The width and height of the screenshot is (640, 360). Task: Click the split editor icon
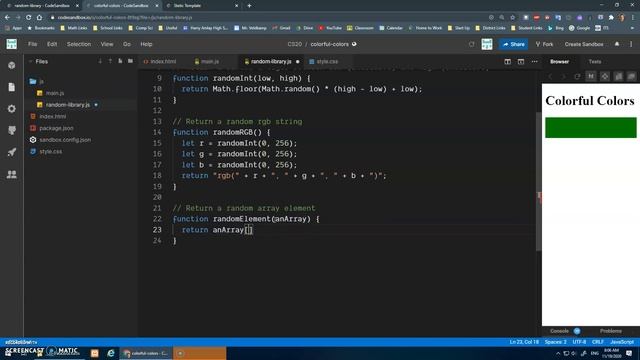[x=507, y=62]
